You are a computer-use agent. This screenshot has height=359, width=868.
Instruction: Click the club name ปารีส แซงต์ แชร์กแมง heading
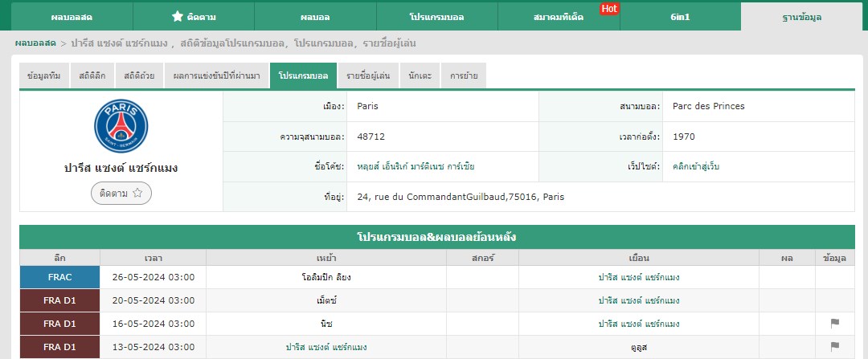coord(121,168)
